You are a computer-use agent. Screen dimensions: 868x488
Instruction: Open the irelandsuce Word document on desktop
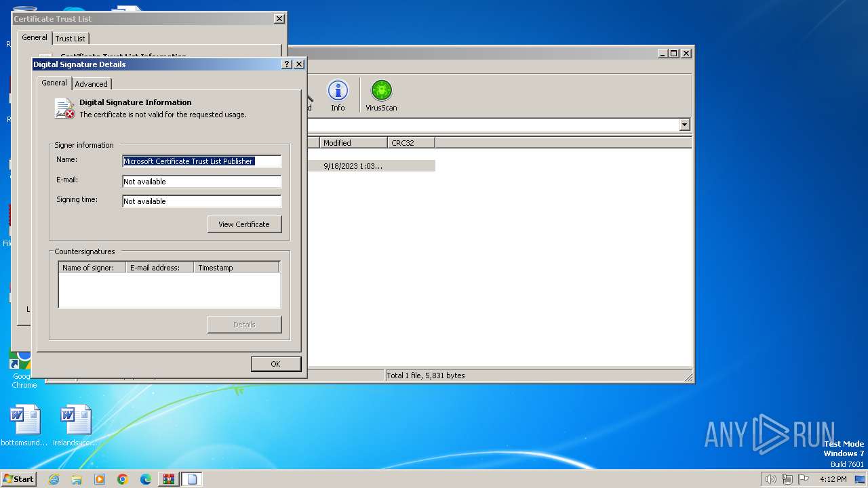coord(75,426)
